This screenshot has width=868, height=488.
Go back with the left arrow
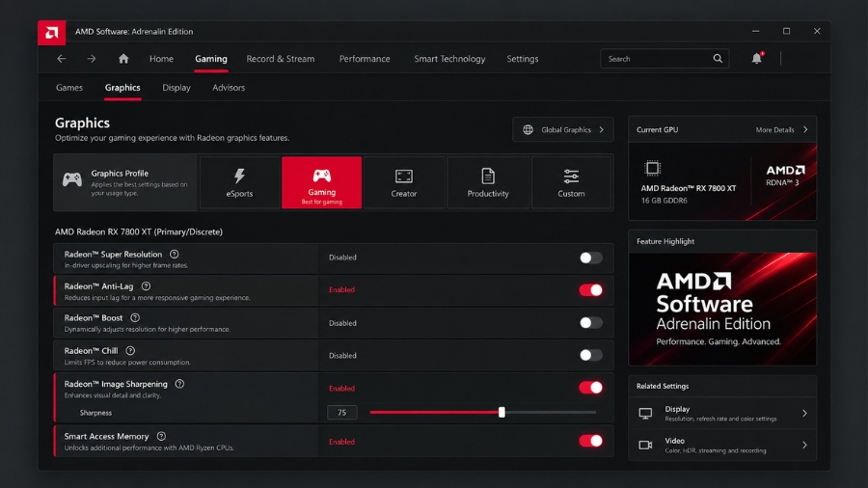62,59
